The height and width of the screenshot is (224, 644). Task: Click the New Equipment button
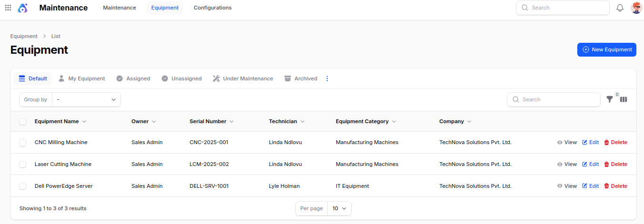(x=607, y=49)
